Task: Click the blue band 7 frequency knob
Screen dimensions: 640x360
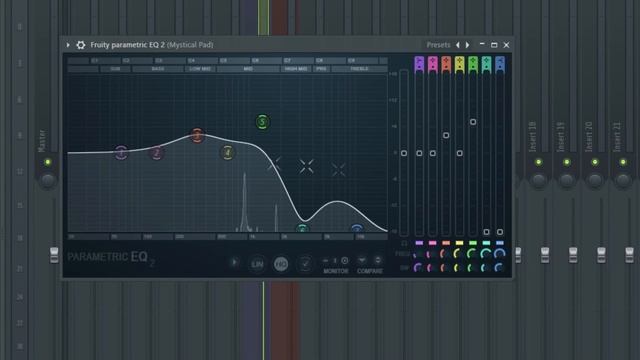Action: 500,254
